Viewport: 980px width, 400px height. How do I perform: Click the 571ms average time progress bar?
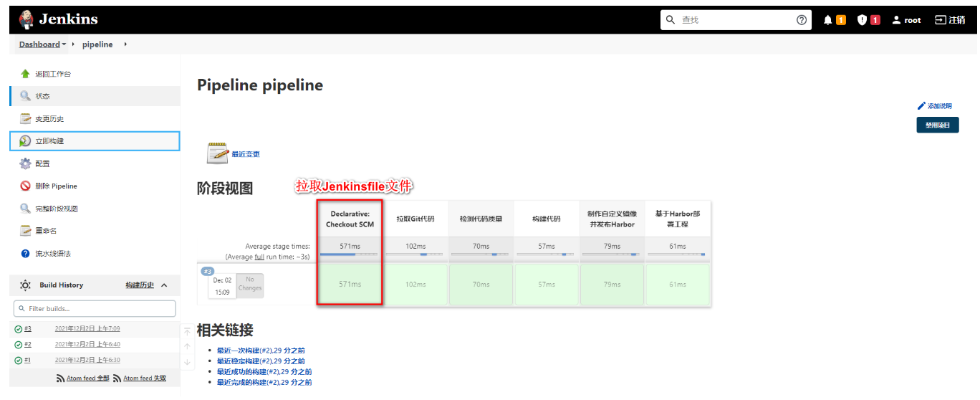point(350,254)
